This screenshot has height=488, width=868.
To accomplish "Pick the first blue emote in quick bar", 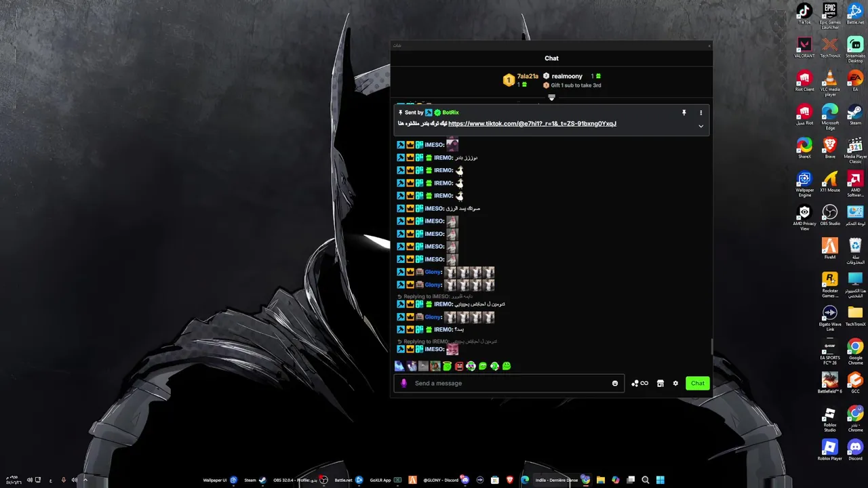I will point(399,366).
